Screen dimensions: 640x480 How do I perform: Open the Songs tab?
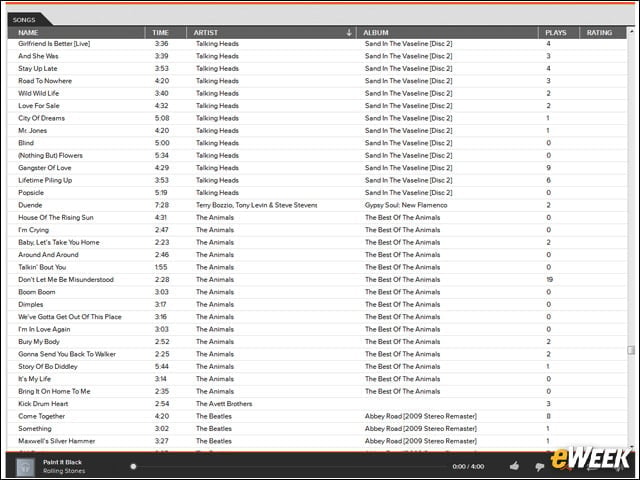24,20
